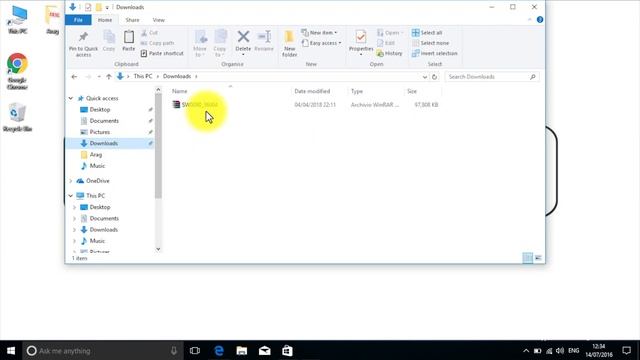Collapse the This PC tree node
The image size is (640, 360).
click(71, 196)
